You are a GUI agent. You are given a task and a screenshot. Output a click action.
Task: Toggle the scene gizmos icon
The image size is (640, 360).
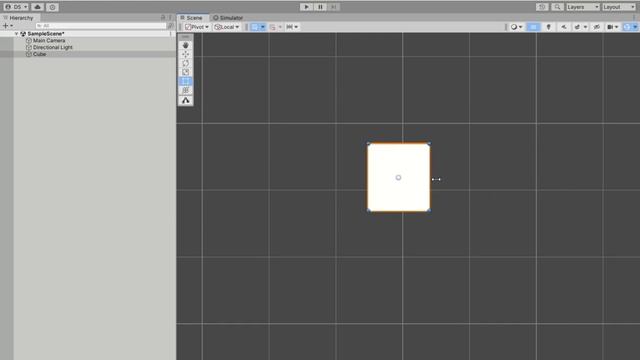pyautogui.click(x=627, y=27)
